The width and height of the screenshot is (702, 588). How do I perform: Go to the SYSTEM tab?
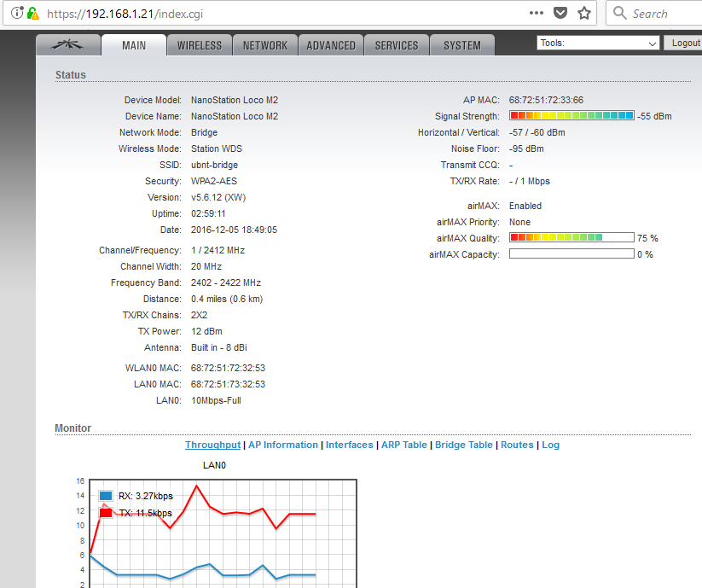coord(461,45)
